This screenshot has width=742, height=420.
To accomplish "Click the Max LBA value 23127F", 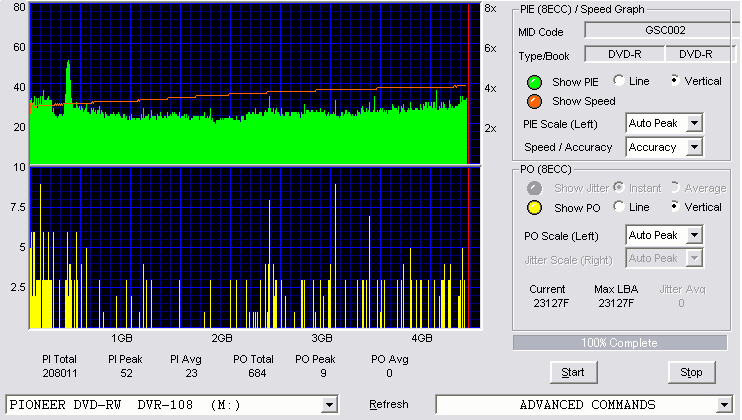I will (x=616, y=303).
